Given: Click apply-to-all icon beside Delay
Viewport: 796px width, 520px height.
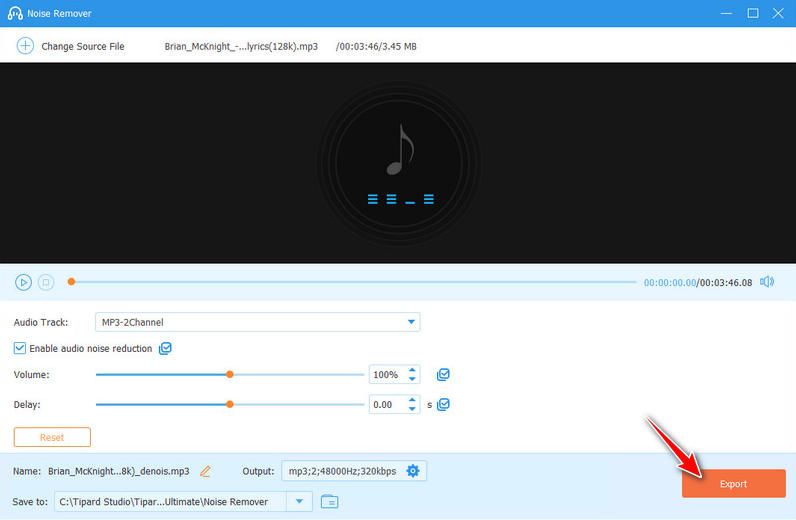Looking at the screenshot, I should point(443,405).
